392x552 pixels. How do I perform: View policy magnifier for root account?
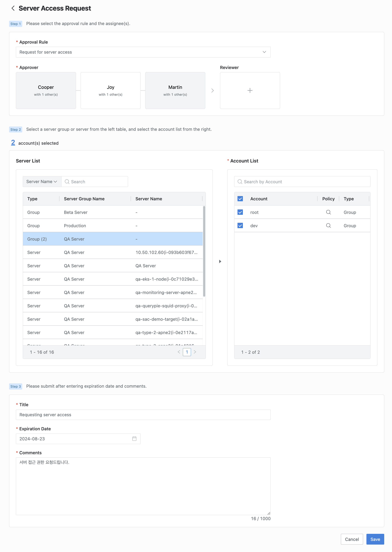click(328, 212)
